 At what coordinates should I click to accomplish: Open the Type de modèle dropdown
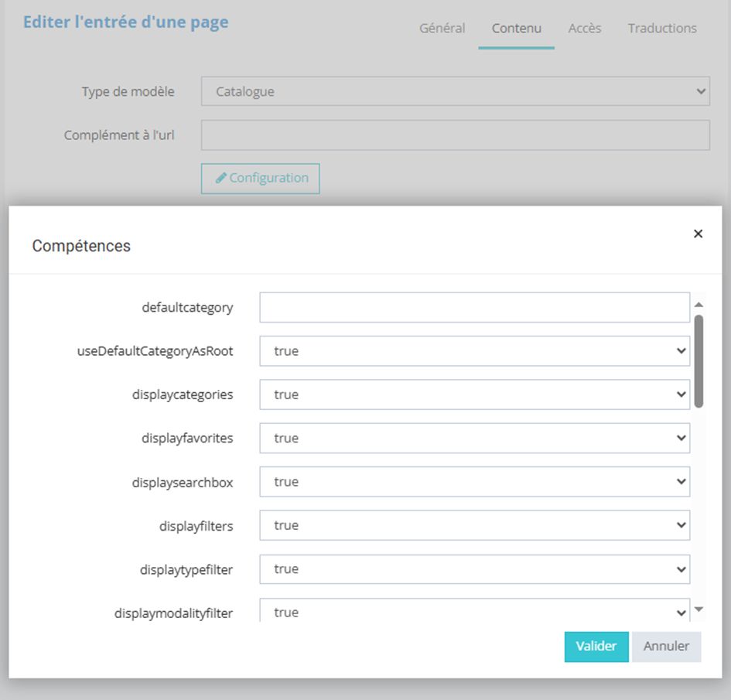pos(455,91)
